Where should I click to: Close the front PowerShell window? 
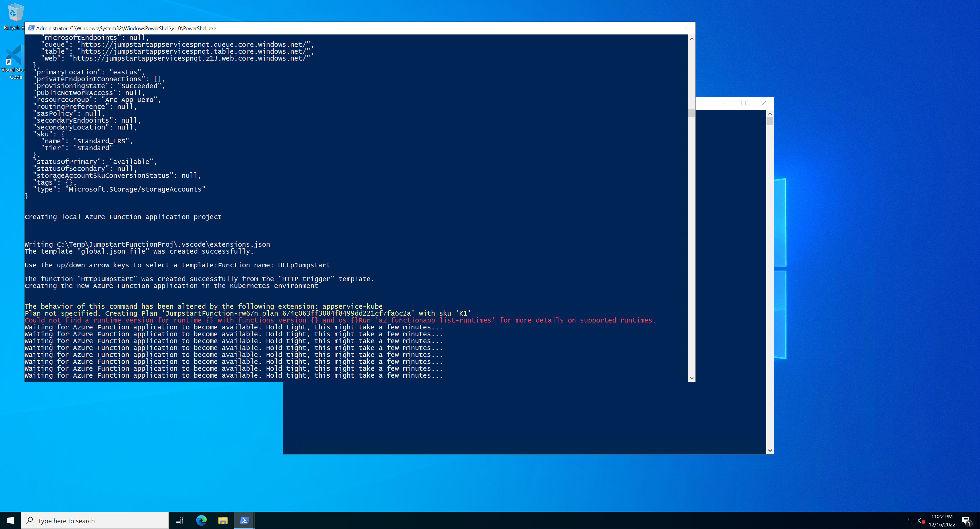tap(685, 28)
